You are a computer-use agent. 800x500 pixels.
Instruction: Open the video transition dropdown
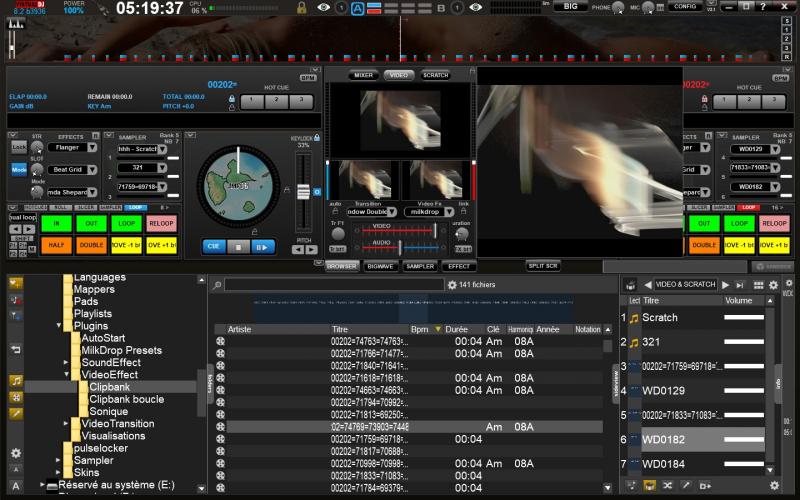point(391,212)
